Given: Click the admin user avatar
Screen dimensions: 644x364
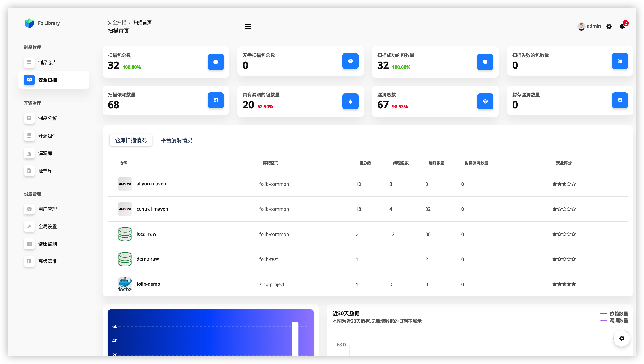Looking at the screenshot, I should [581, 26].
